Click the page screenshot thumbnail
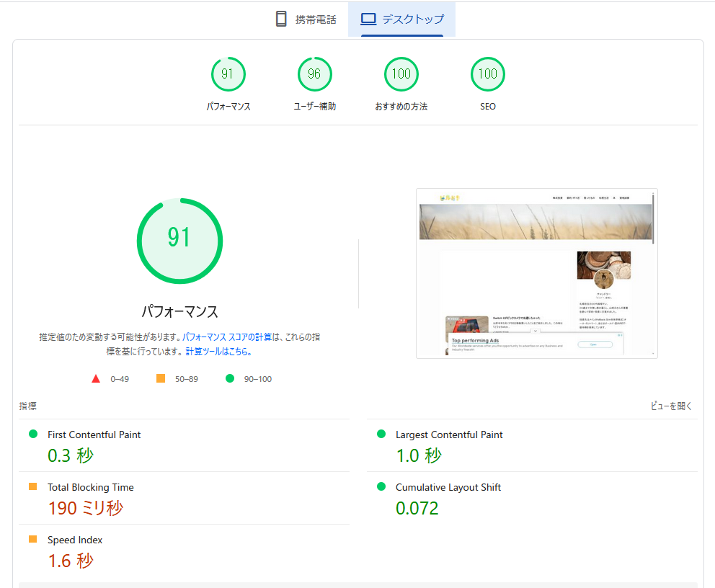 coord(536,273)
